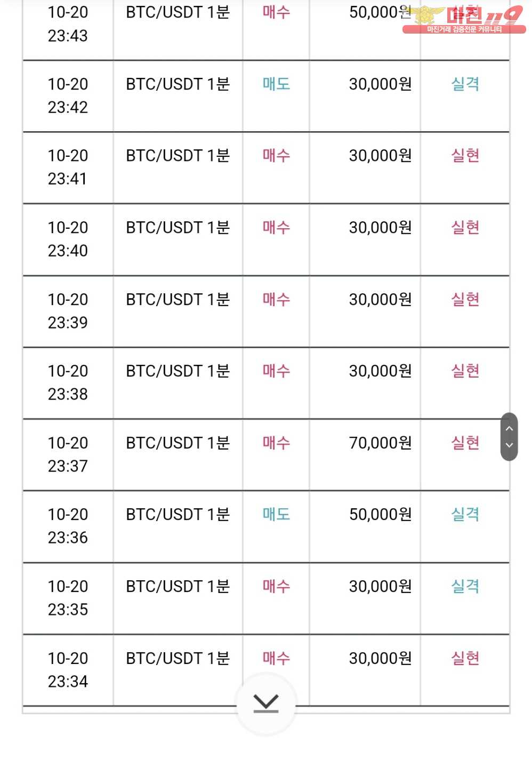Screen dimensions: 532x768
Task: Click the 30,000원 amount in the 23:38 row
Action: pyautogui.click(x=380, y=371)
